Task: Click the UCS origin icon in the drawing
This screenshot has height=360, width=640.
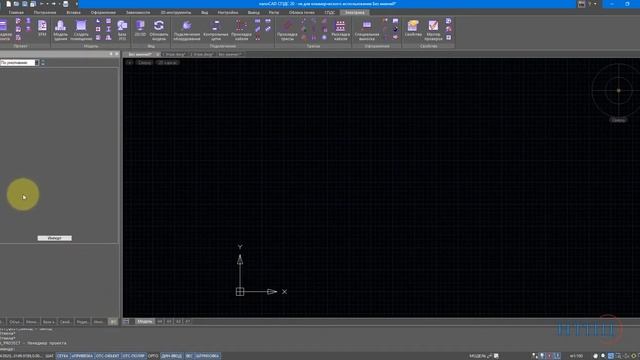Action: 240,291
